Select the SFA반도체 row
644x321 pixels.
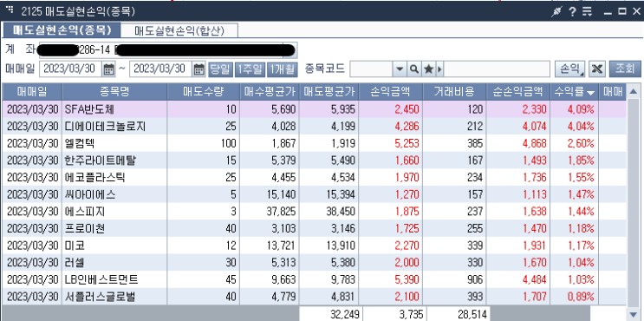(x=314, y=109)
